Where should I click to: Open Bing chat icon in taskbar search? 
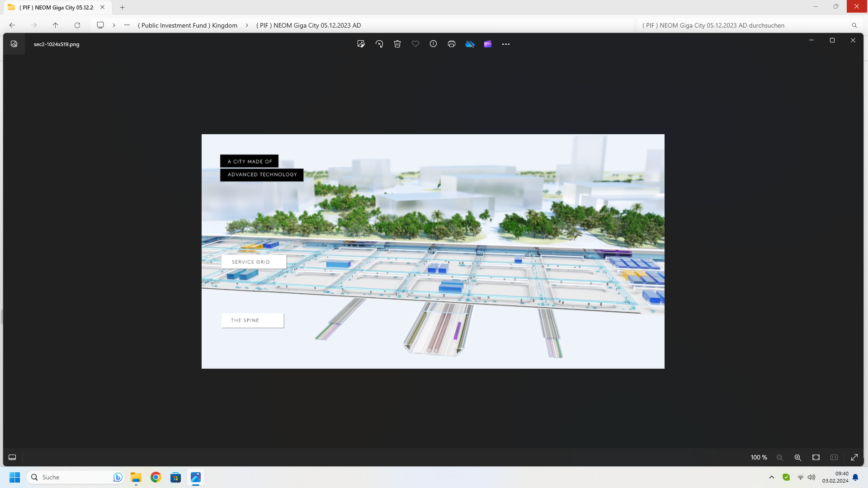(x=118, y=477)
